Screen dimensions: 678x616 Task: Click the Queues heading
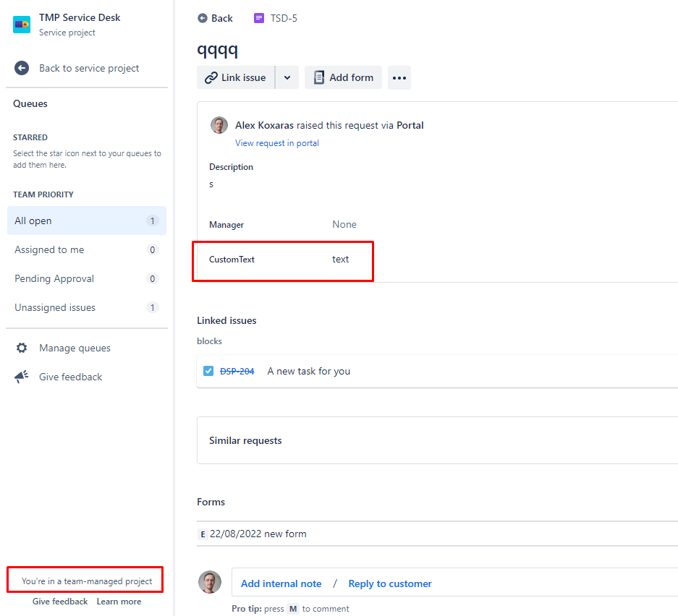(x=30, y=103)
